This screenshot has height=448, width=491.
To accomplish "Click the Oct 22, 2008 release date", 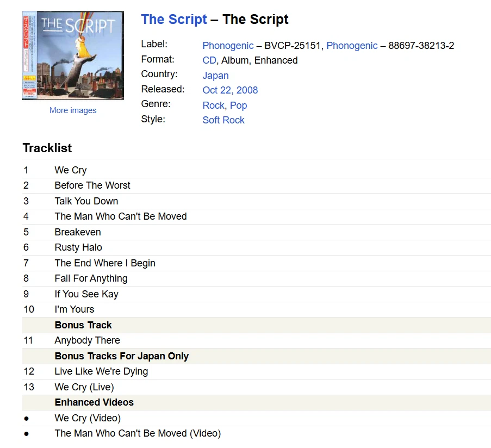I will click(230, 90).
